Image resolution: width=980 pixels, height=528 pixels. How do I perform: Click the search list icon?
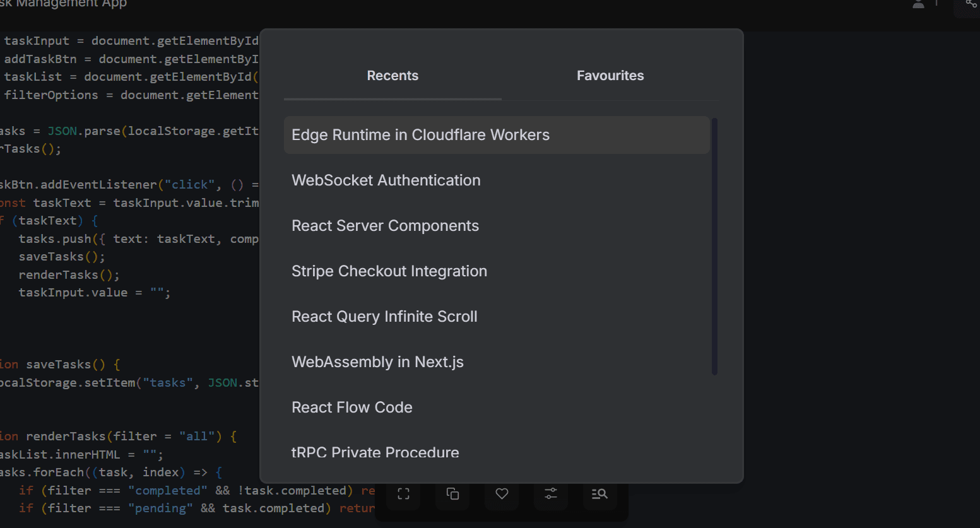(x=599, y=494)
